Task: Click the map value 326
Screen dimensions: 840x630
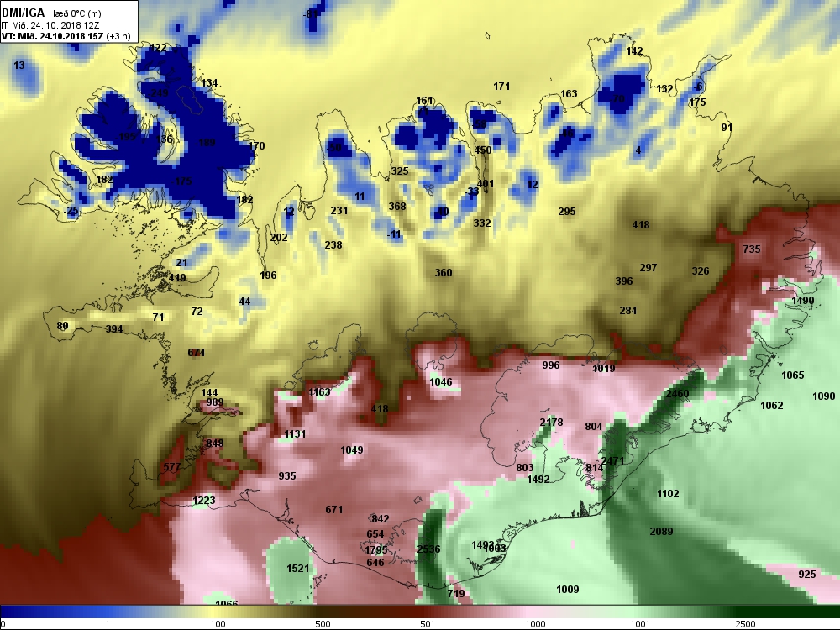Action: coord(701,271)
